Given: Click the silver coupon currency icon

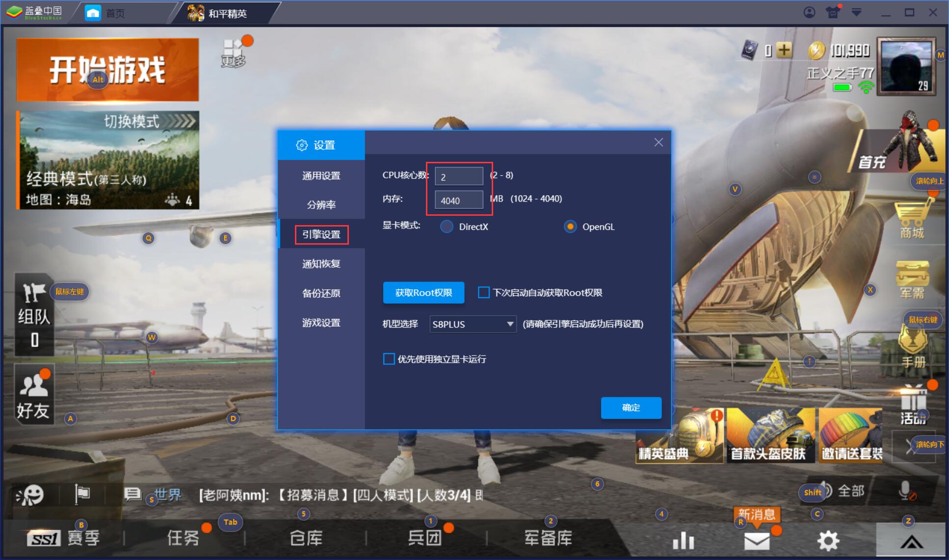Looking at the screenshot, I should pos(750,50).
